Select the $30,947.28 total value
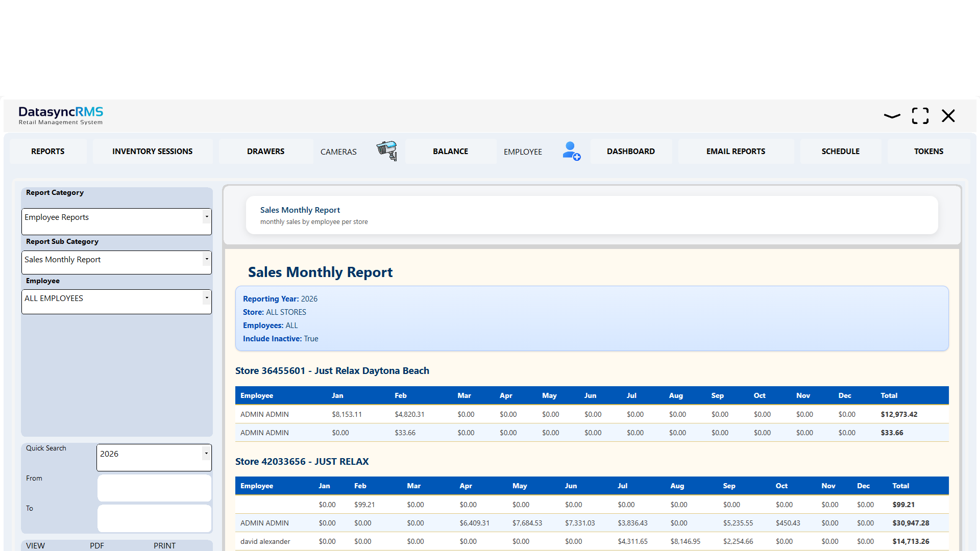Viewport: 980px width, 551px height. pyautogui.click(x=911, y=523)
